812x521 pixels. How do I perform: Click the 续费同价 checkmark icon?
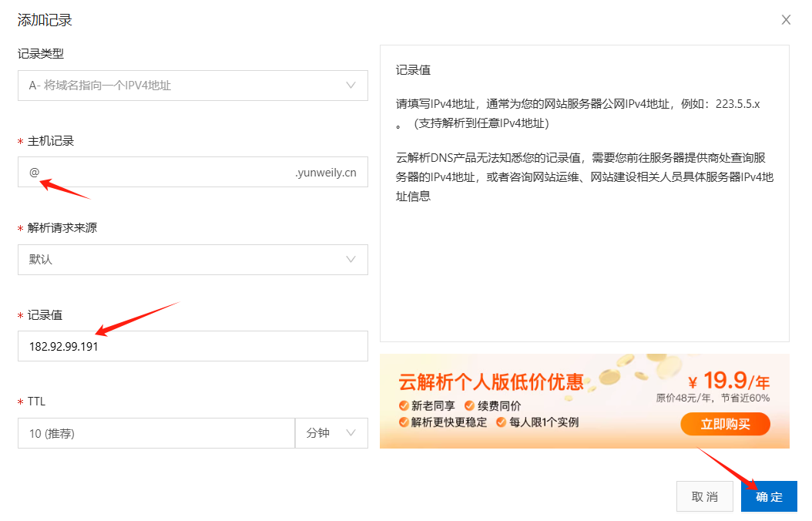(470, 405)
